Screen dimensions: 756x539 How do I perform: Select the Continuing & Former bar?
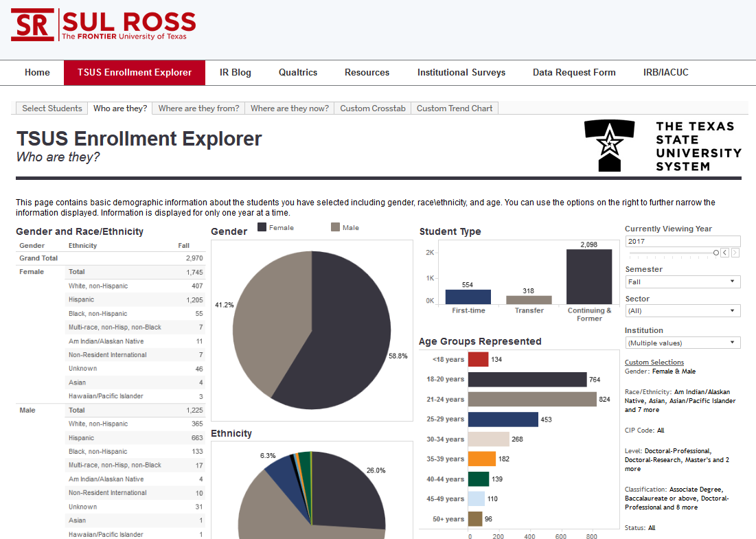coord(589,277)
